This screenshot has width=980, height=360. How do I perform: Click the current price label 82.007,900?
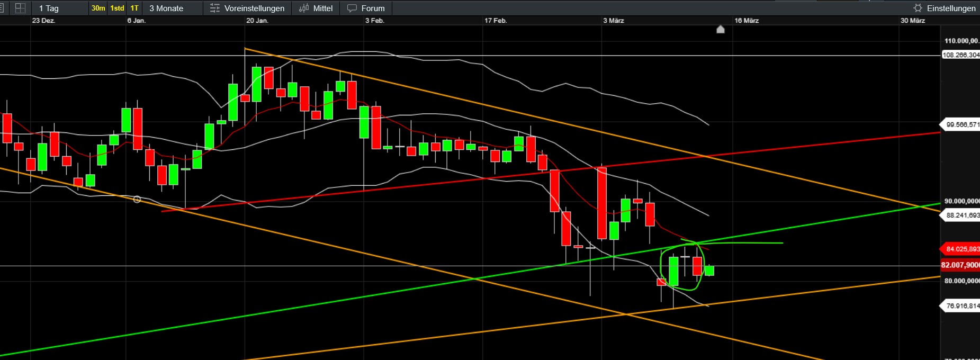point(960,265)
